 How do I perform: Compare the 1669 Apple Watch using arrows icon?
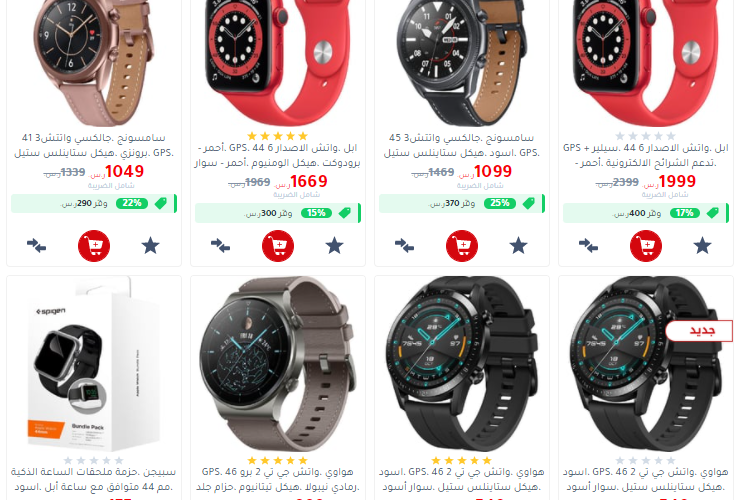coord(220,246)
